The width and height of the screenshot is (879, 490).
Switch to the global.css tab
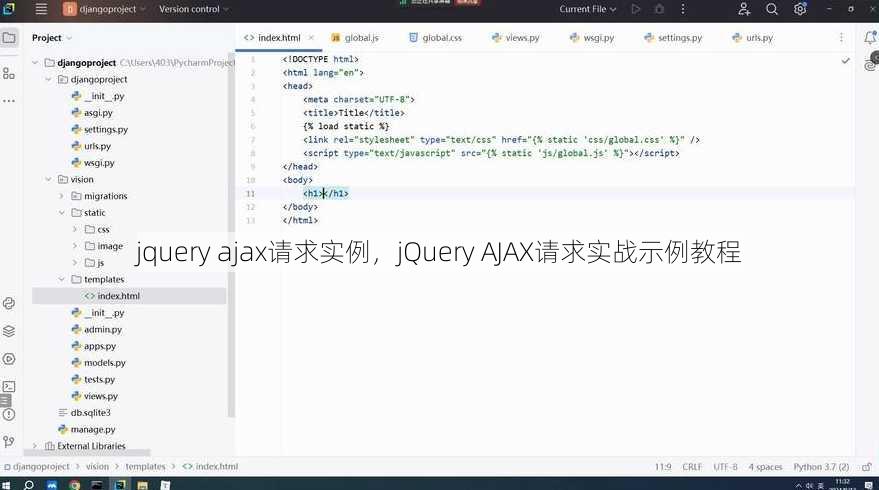[436, 38]
